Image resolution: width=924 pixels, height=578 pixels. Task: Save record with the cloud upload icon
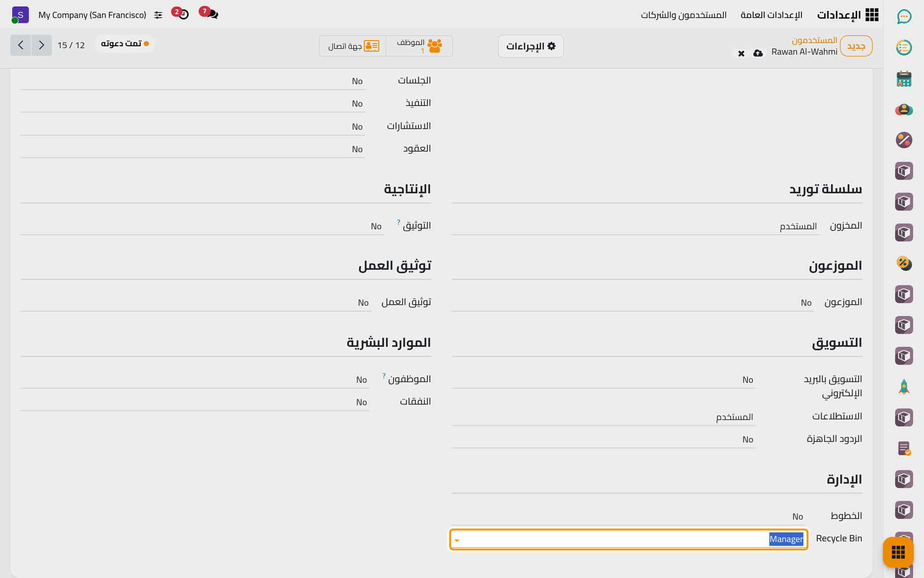pyautogui.click(x=758, y=53)
